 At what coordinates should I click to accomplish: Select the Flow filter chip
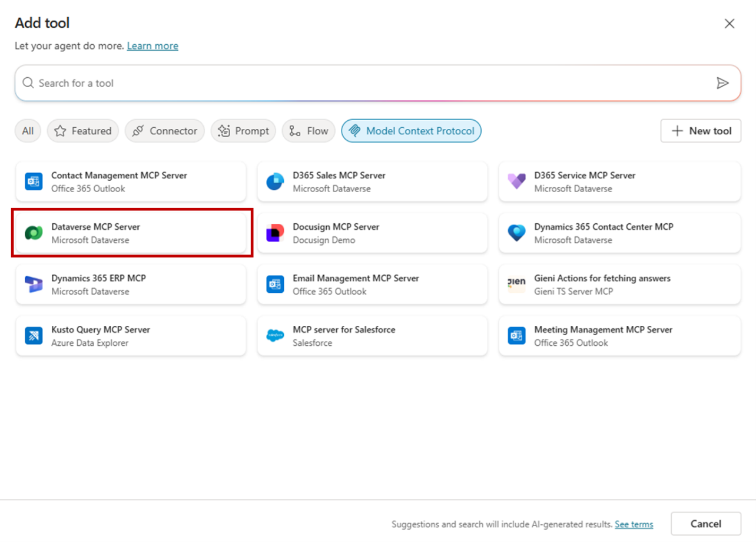click(309, 131)
